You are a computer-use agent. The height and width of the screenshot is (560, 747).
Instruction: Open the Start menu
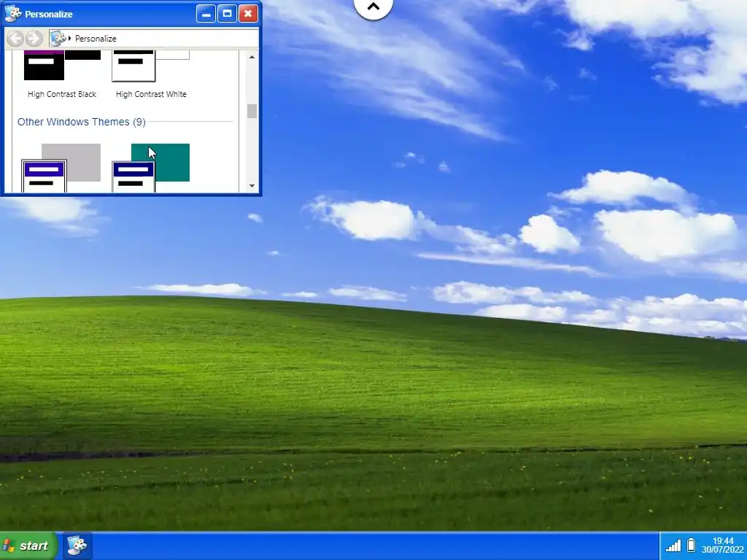(28, 545)
